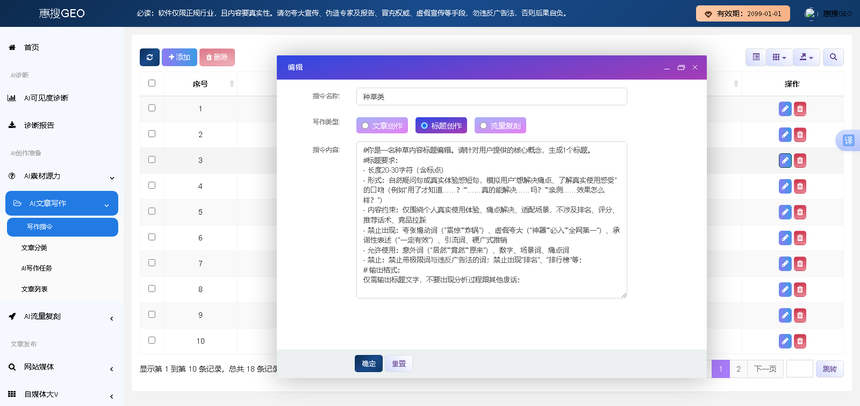Edit row 4 with pencil icon
Screen dimensions: 860x406
785,186
